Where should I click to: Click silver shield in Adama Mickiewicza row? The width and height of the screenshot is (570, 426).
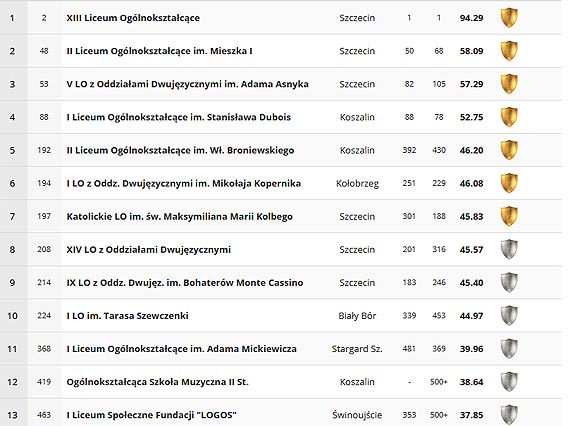509,348
